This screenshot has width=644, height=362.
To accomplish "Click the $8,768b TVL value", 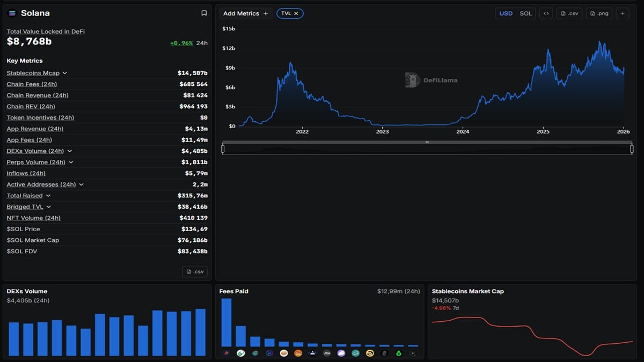I will point(30,41).
